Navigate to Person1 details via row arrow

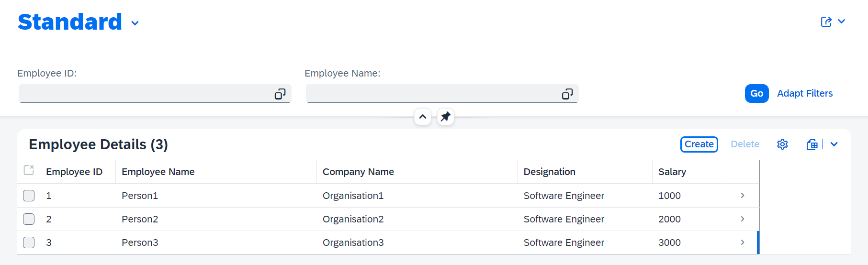(743, 196)
